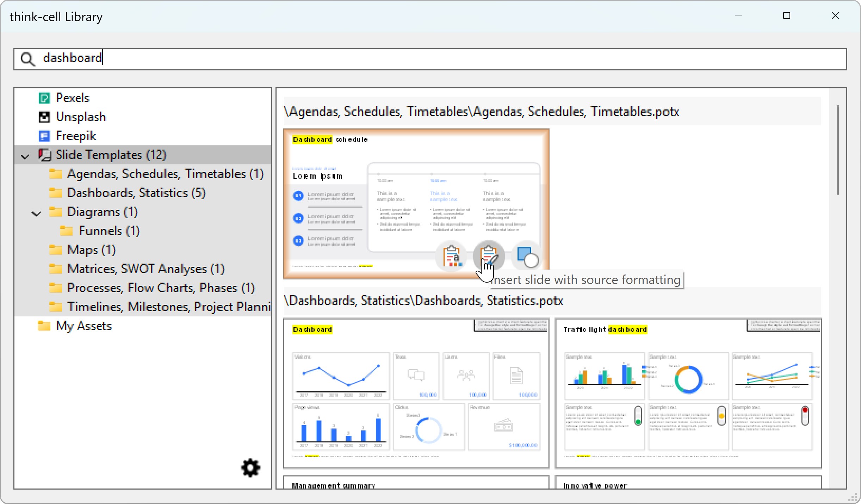Click insert slide with source formatting icon

pyautogui.click(x=489, y=256)
